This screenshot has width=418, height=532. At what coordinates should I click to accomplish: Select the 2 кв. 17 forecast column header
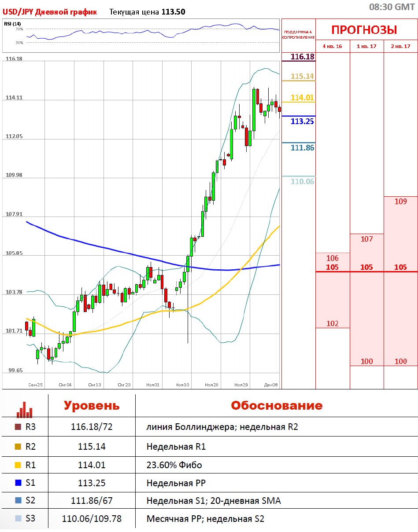coord(400,46)
